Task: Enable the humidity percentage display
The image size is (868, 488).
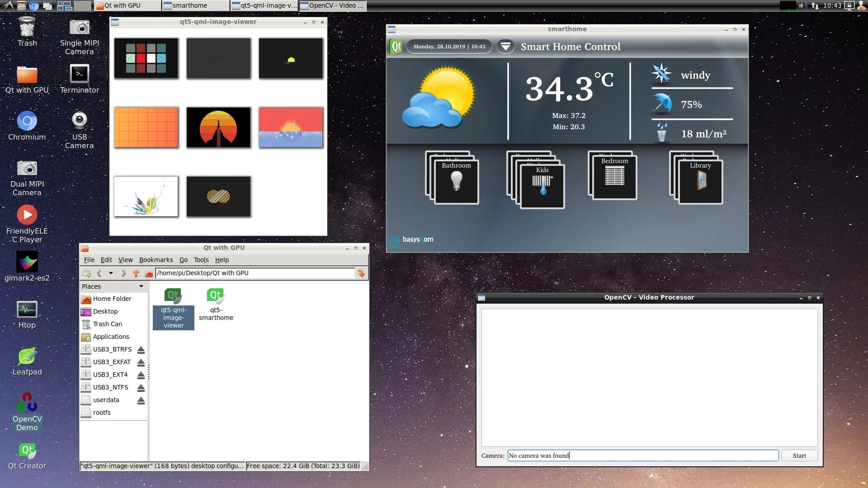Action: tap(692, 104)
